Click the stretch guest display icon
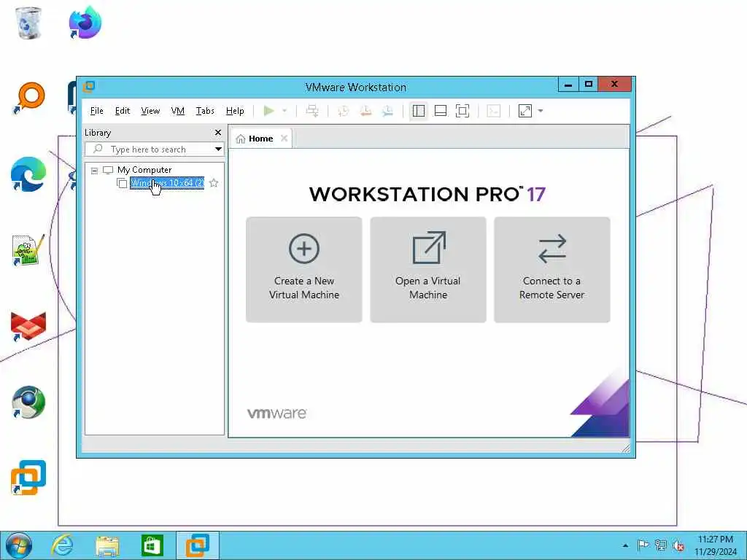 coord(525,111)
